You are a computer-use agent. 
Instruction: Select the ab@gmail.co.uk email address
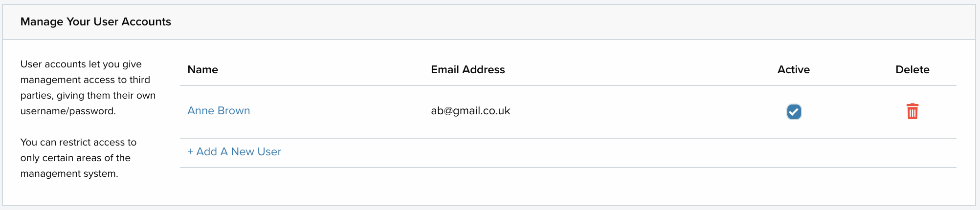470,111
